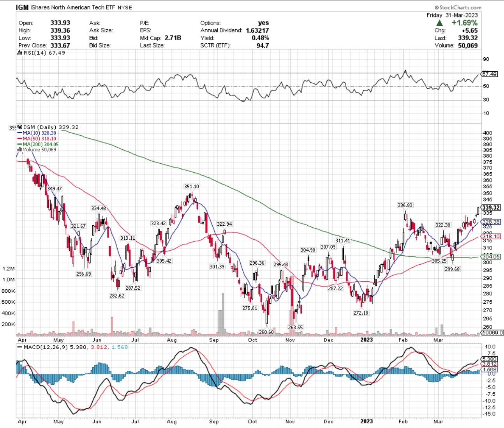Click the blue MA(10) legend line swatch
The height and width of the screenshot is (428, 504).
click(x=19, y=133)
